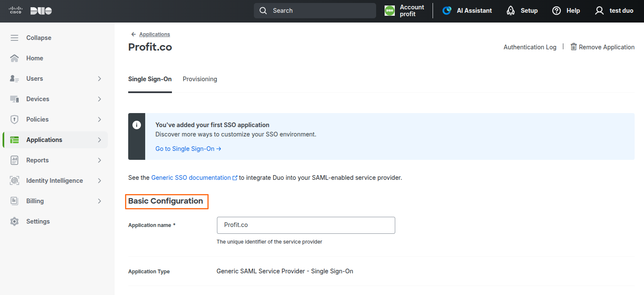Focus the Search field

pyautogui.click(x=315, y=11)
